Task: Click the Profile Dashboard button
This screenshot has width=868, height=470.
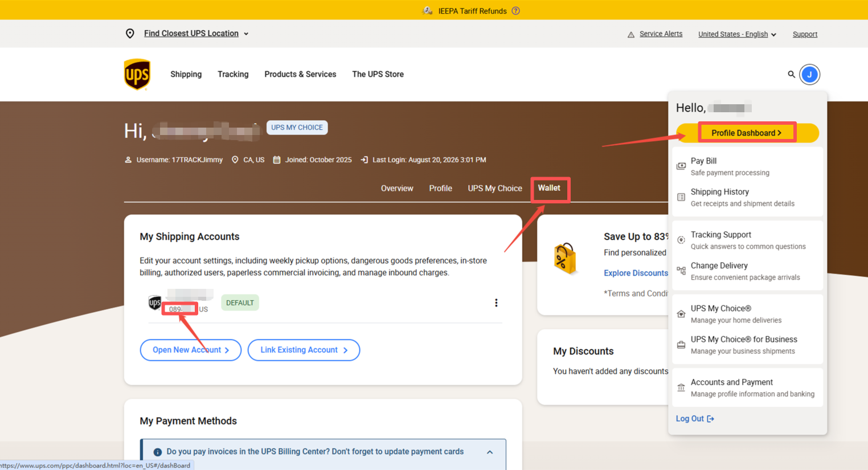Action: point(747,133)
